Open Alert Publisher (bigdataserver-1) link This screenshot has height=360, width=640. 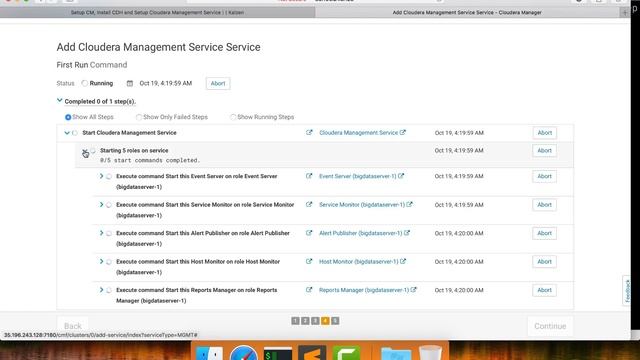(360, 233)
